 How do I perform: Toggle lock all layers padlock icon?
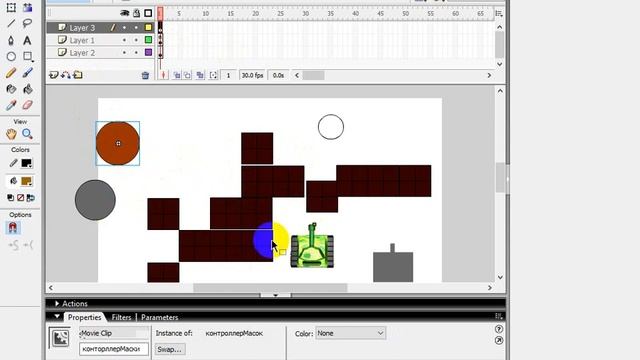[137, 13]
